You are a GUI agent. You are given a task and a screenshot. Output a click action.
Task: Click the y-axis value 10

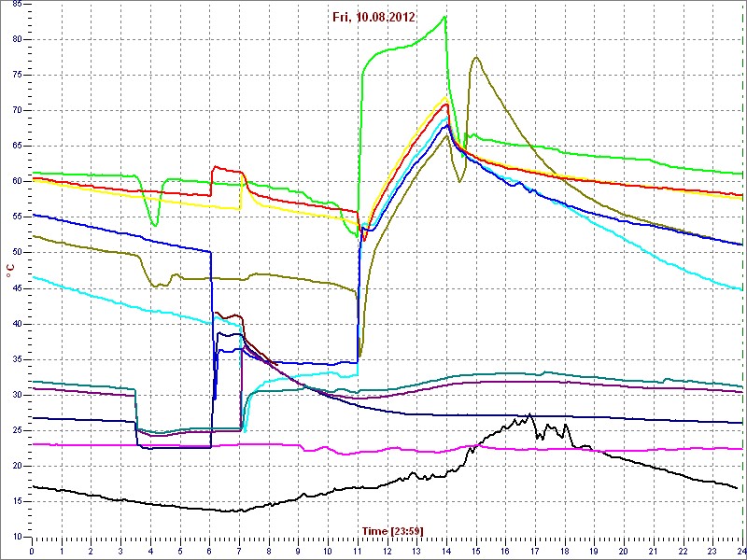16,538
